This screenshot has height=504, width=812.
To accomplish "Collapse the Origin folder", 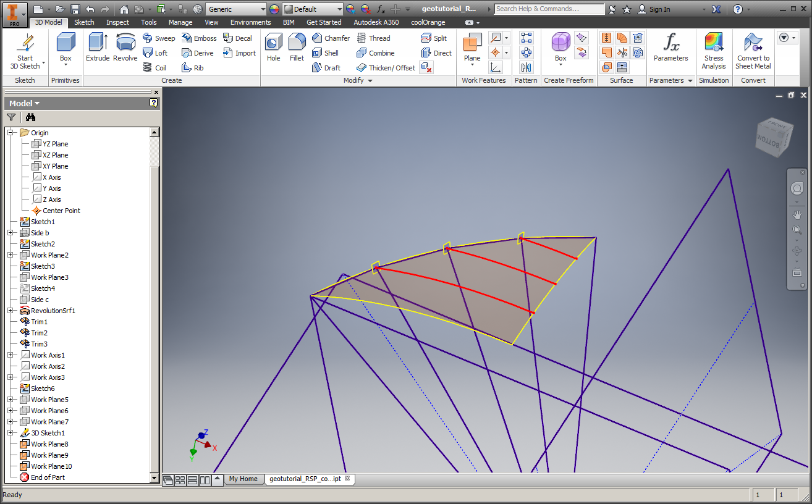I will click(11, 133).
